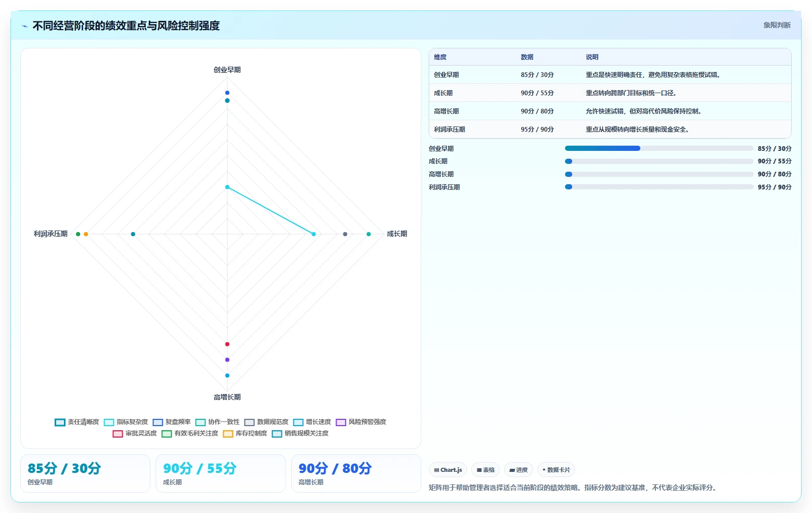Click the 成长期 radar axis label
The width and height of the screenshot is (812, 513).
click(x=397, y=234)
